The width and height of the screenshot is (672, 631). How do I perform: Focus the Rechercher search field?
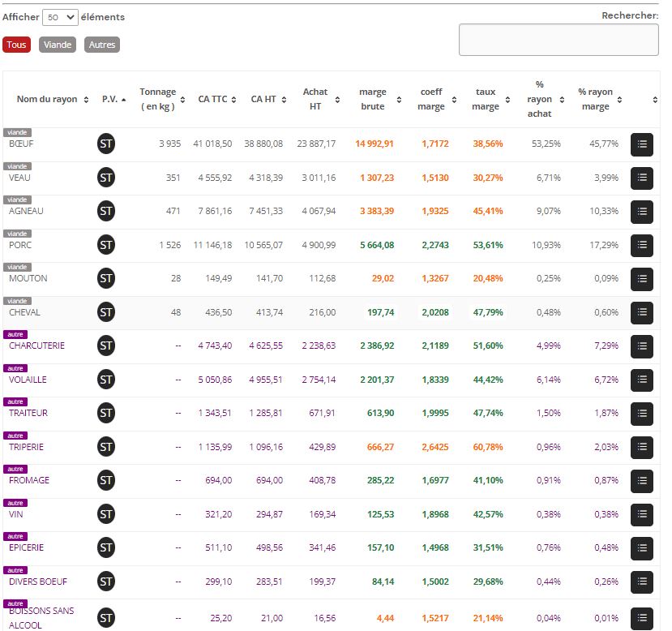pos(559,40)
